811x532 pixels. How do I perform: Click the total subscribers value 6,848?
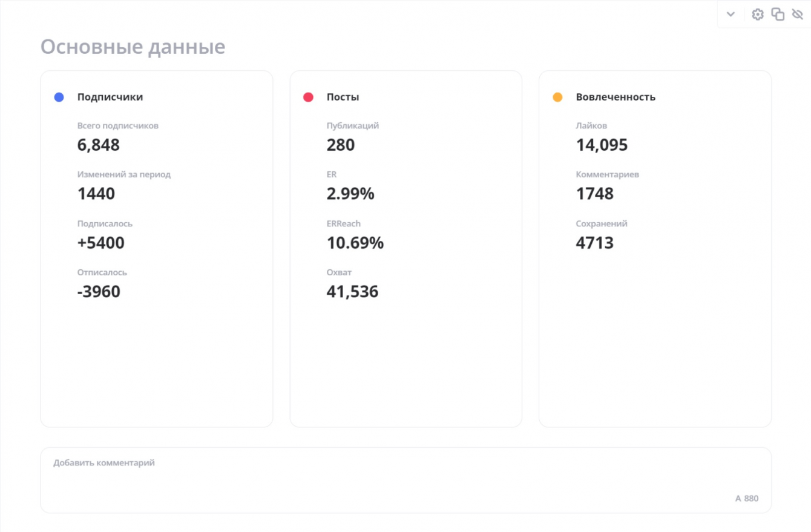point(99,145)
